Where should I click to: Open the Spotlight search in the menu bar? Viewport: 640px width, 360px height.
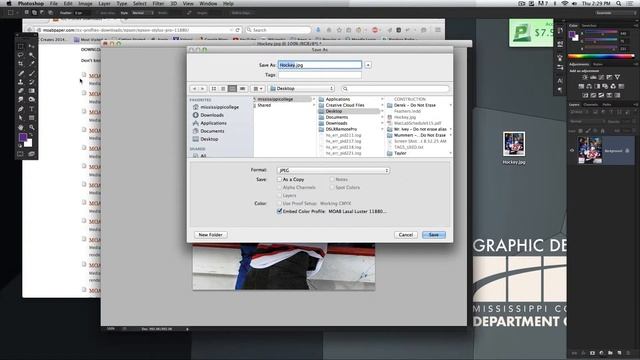point(619,3)
